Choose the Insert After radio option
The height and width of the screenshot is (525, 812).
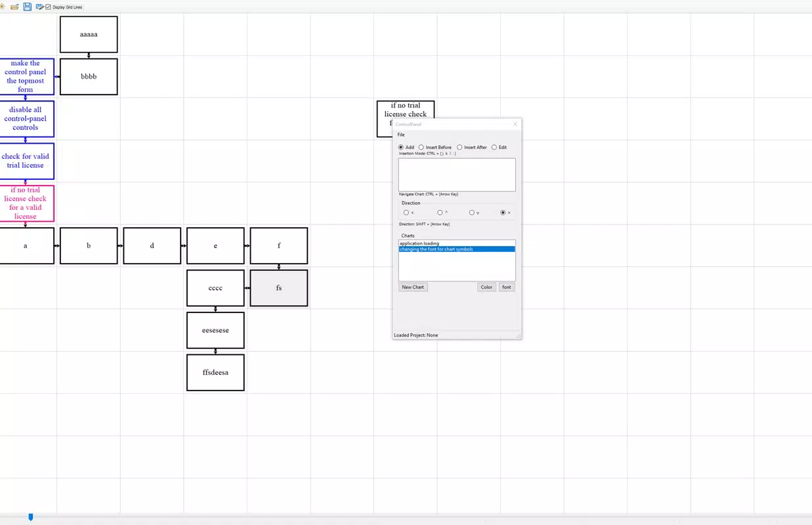point(459,147)
